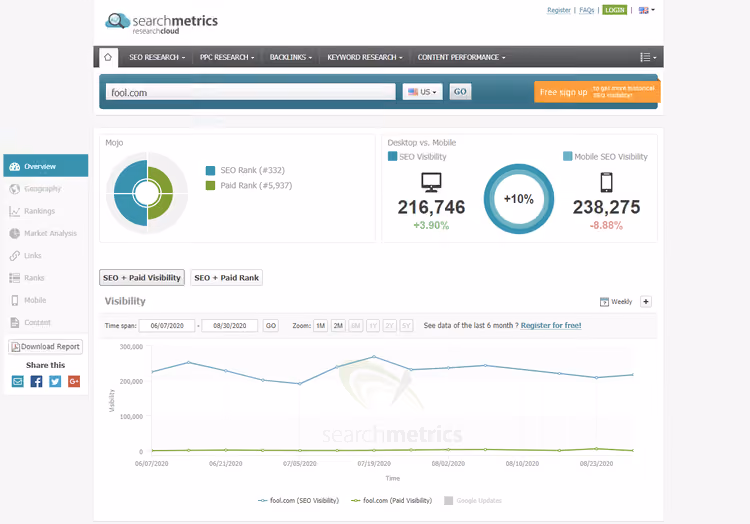Toggle Google Updates legend
This screenshot has height=524, width=750.
473,501
